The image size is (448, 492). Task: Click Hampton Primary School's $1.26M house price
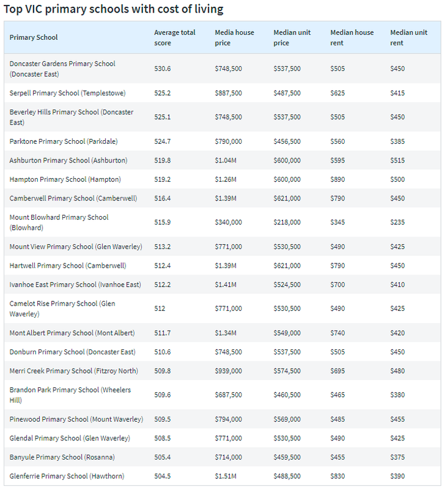coord(225,179)
